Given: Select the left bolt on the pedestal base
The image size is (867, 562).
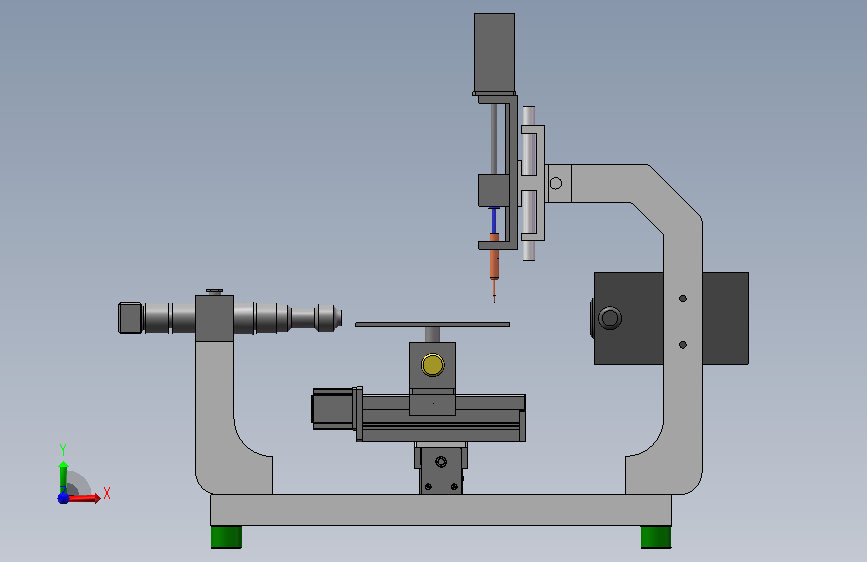Looking at the screenshot, I should pos(428,487).
